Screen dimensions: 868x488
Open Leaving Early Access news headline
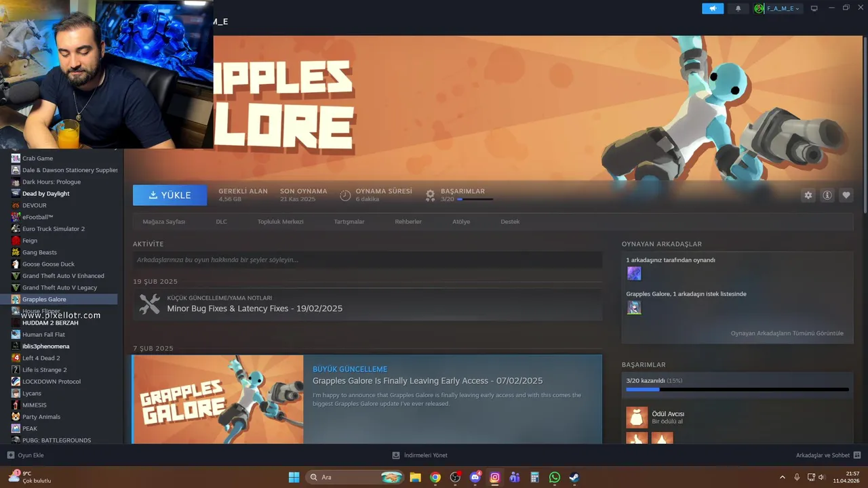427,381
